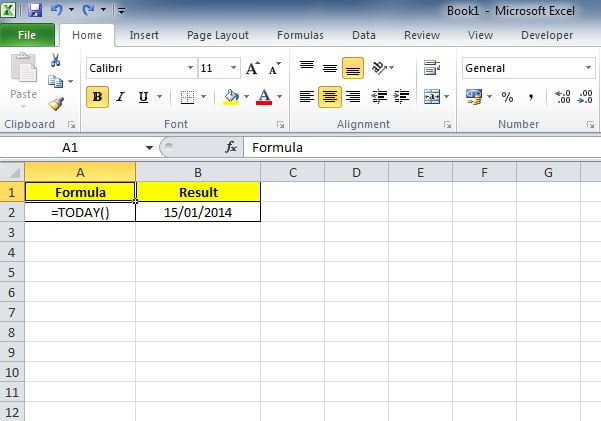Open the font name dropdown Calibri
601x421 pixels.
pos(190,68)
